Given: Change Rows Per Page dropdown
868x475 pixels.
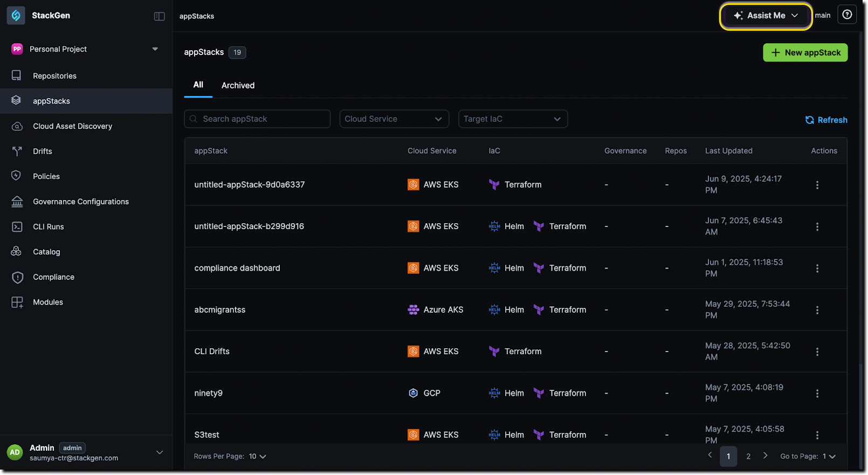Looking at the screenshot, I should [257, 457].
